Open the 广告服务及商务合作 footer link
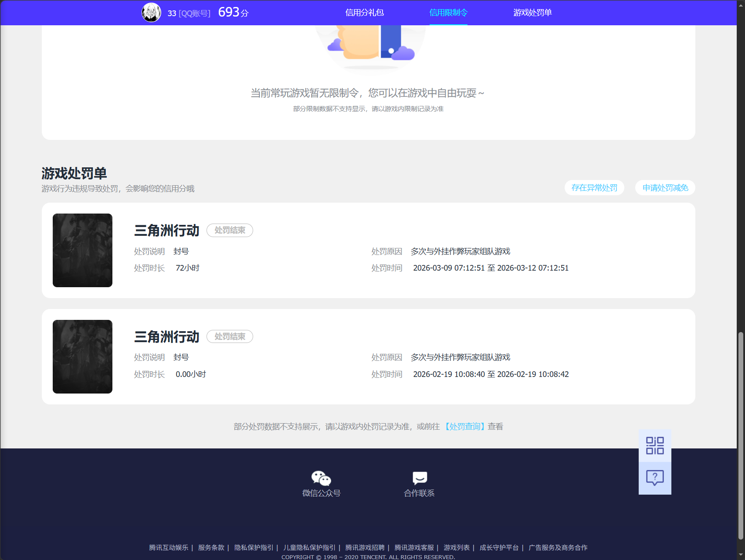The width and height of the screenshot is (745, 560). tap(558, 547)
